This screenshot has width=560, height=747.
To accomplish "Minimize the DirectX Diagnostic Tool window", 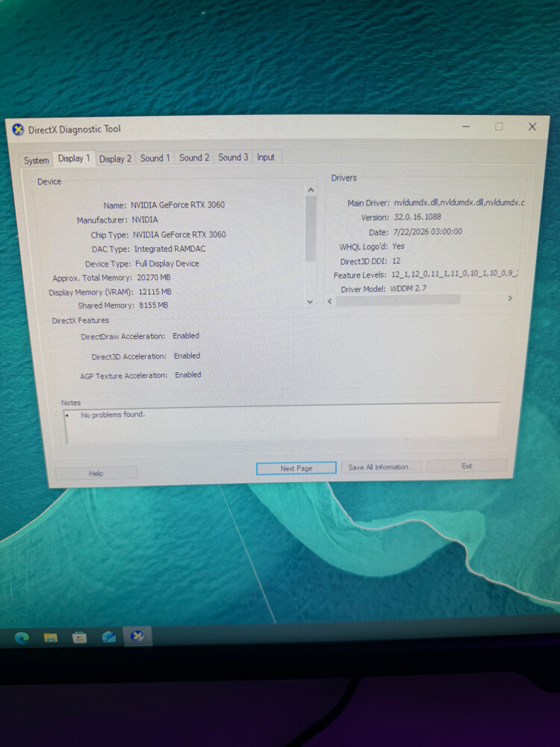I will 466,127.
